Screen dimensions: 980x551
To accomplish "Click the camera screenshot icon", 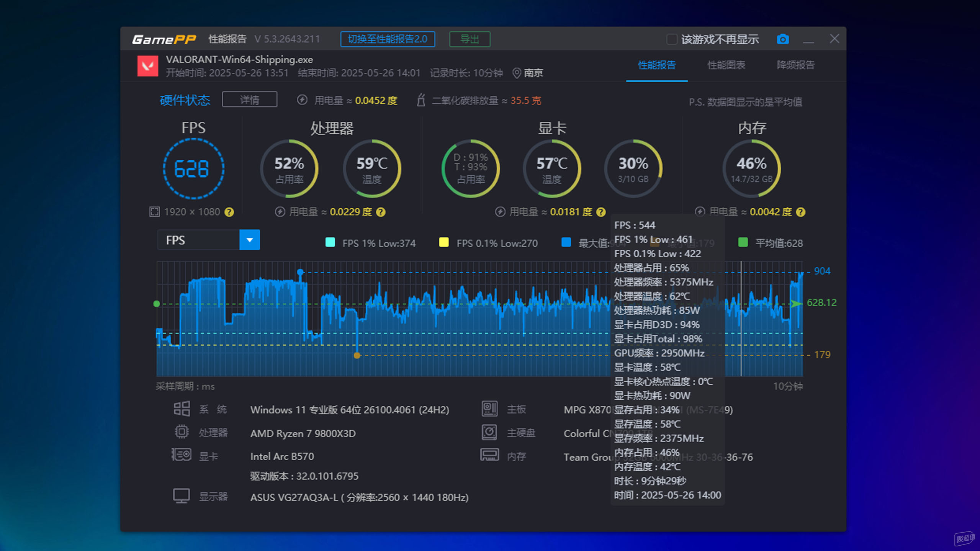I will tap(782, 39).
